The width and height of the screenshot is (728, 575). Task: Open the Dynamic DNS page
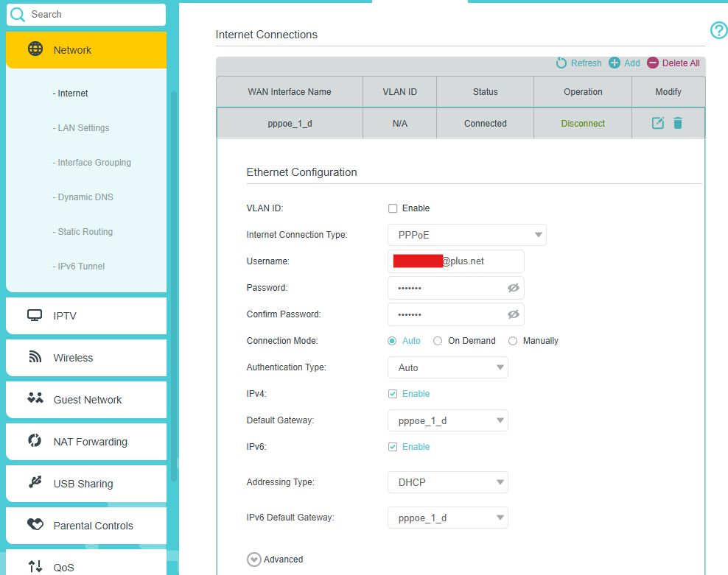[85, 197]
